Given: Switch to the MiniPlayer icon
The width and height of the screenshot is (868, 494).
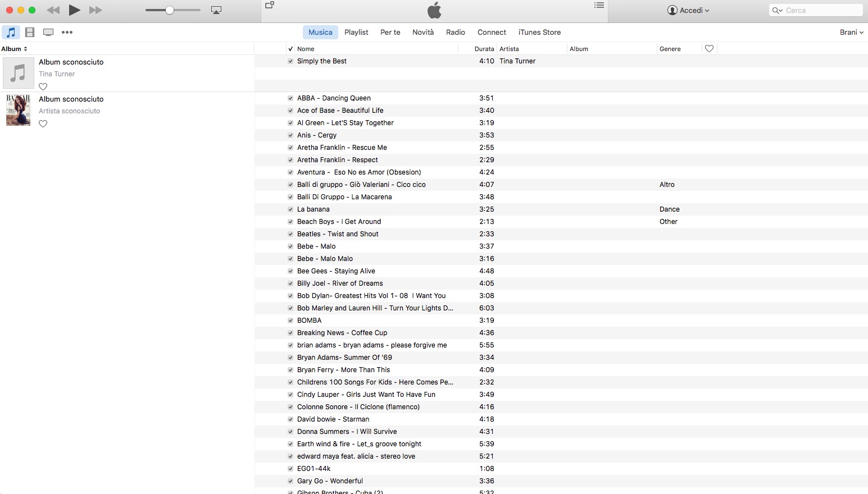Looking at the screenshot, I should pos(270,5).
